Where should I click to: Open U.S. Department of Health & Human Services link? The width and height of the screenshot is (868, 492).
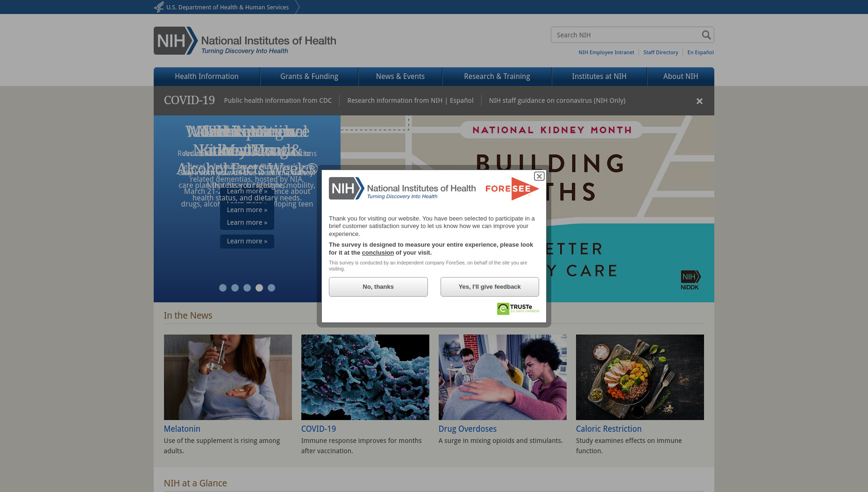pos(228,7)
